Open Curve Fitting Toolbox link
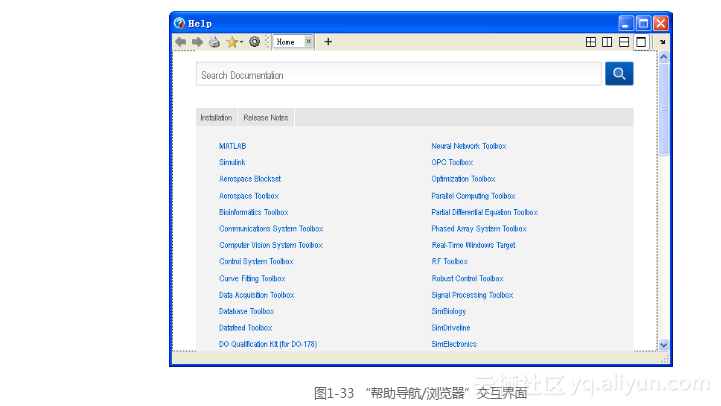This screenshot has height=406, width=721. 252,279
